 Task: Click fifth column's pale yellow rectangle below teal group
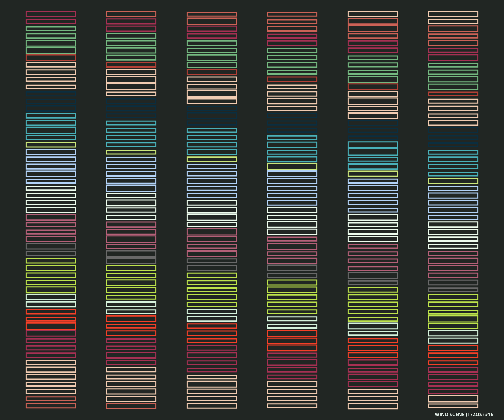point(373,174)
